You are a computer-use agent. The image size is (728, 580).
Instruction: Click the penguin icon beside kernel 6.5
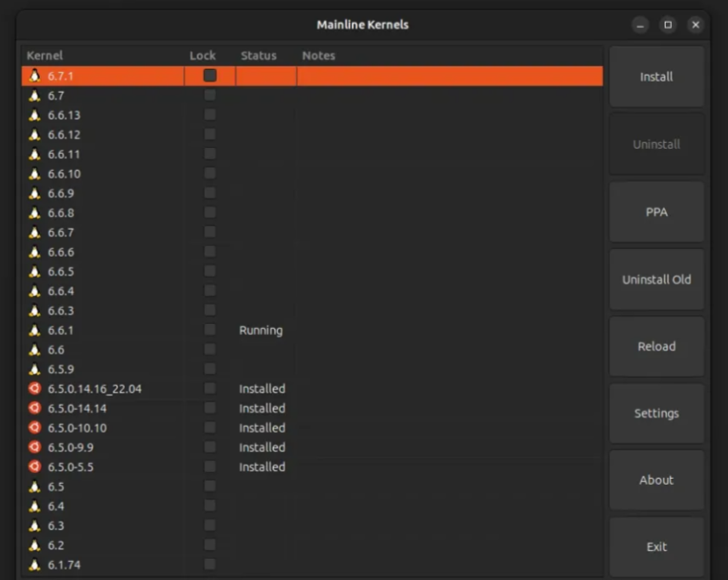(34, 486)
